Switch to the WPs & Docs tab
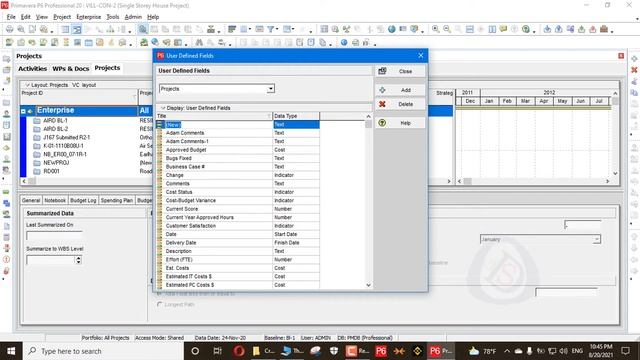 (x=71, y=69)
